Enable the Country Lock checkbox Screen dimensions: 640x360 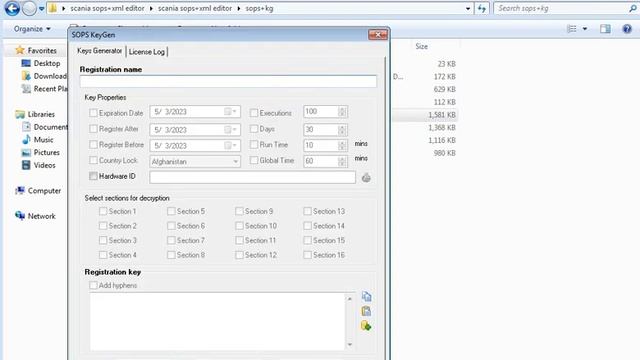tap(93, 160)
